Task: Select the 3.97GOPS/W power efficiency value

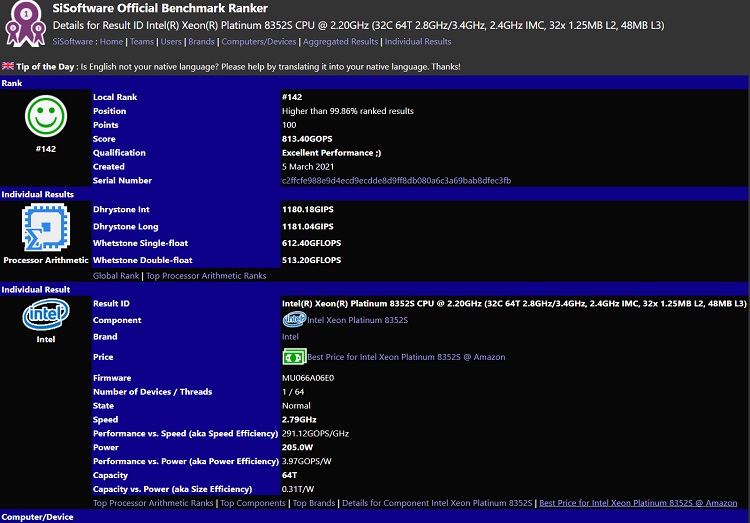Action: coord(307,461)
